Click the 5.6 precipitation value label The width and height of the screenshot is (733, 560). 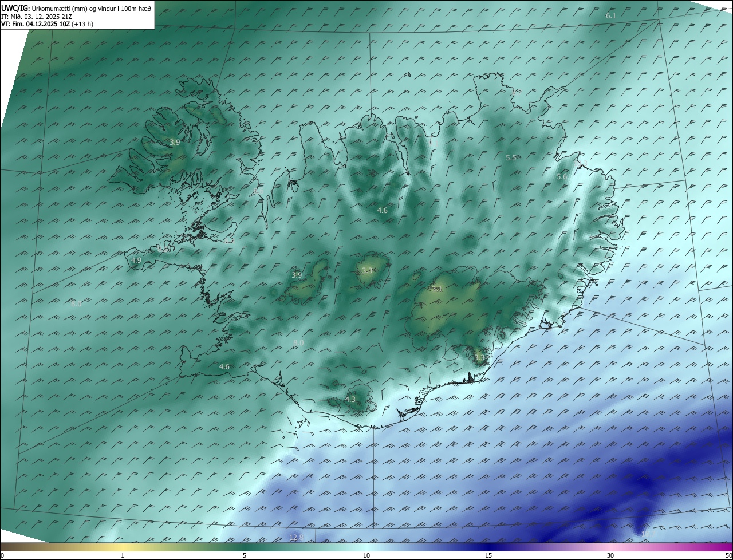[562, 177]
